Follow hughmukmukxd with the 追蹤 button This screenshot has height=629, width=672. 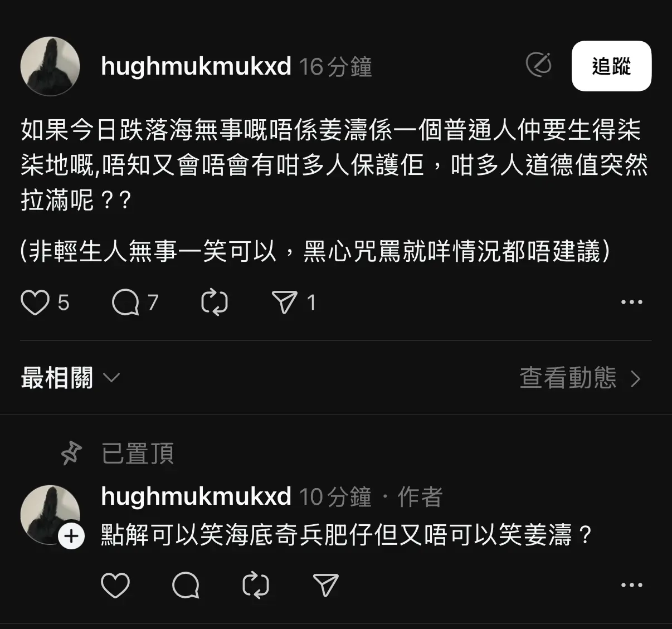(x=611, y=66)
